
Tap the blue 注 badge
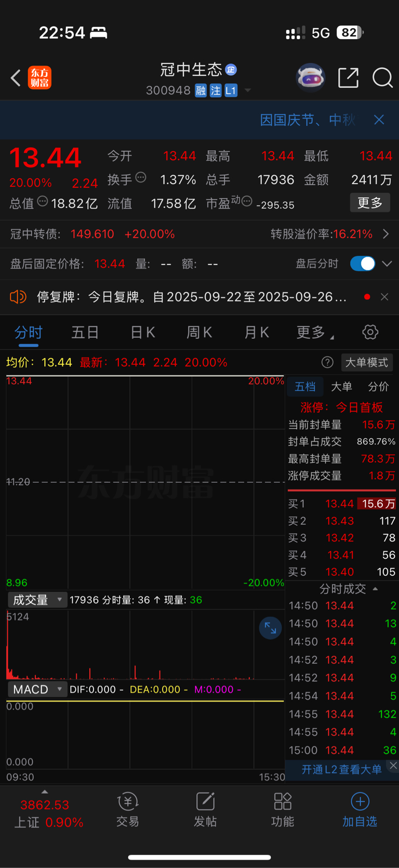tap(216, 90)
